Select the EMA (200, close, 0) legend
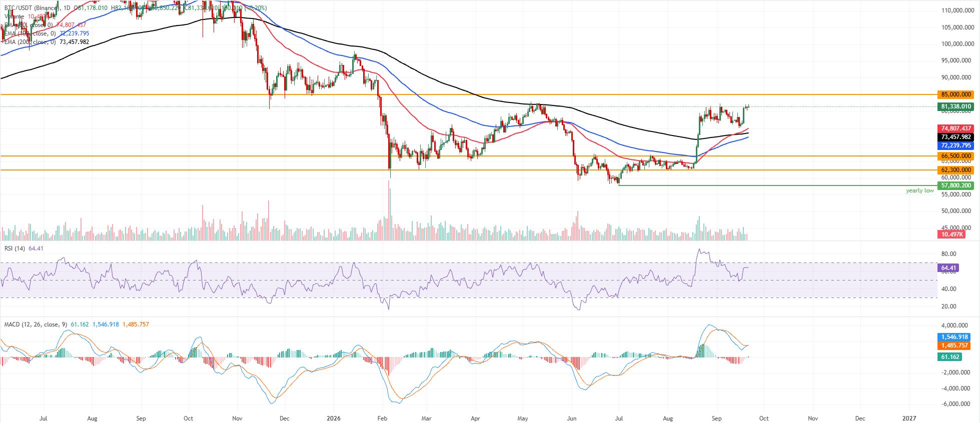The image size is (980, 423). pyautogui.click(x=30, y=42)
